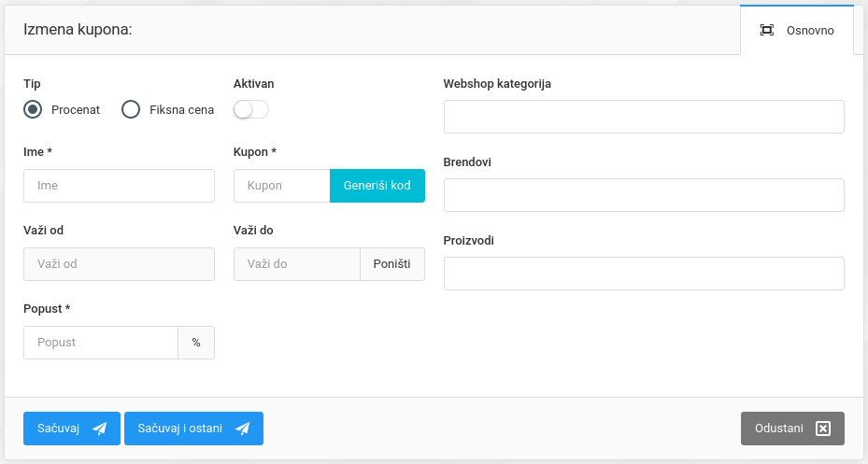This screenshot has width=868, height=464.
Task: Open the Važi do date field
Action: pos(296,264)
